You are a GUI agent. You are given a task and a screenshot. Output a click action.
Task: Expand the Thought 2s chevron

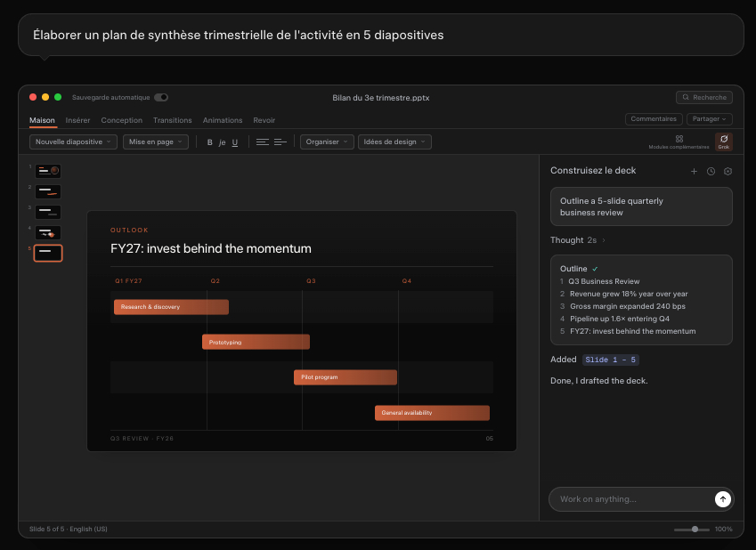[x=603, y=240]
